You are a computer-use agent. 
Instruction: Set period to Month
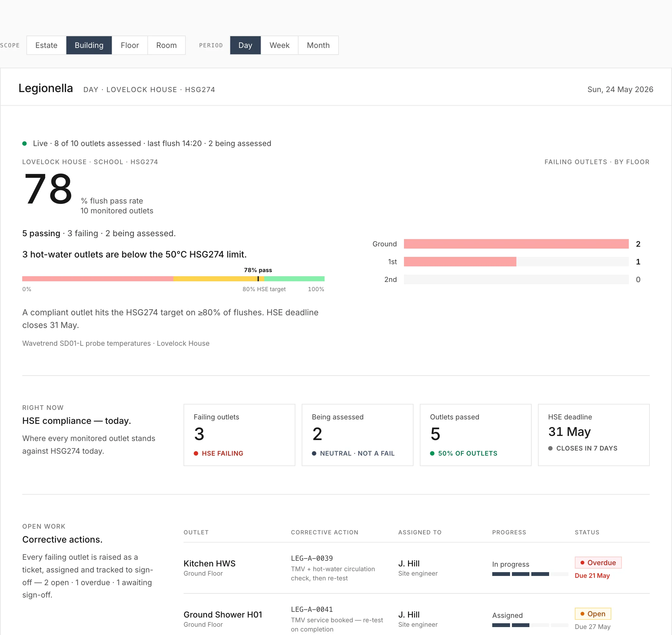(318, 45)
